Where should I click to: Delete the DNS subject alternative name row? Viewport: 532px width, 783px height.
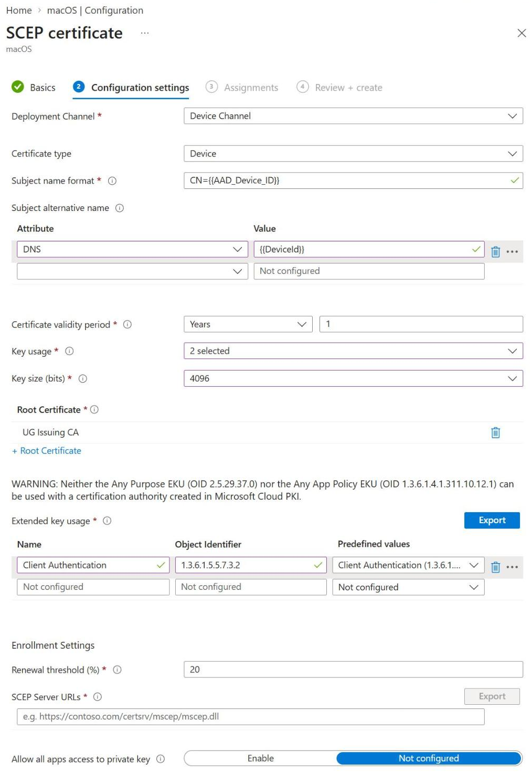coord(495,251)
